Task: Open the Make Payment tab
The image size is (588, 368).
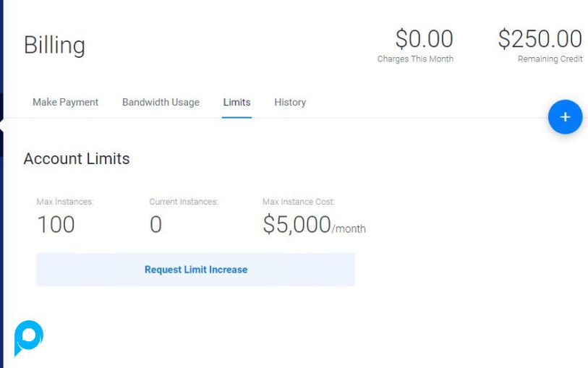Action: pyautogui.click(x=65, y=103)
